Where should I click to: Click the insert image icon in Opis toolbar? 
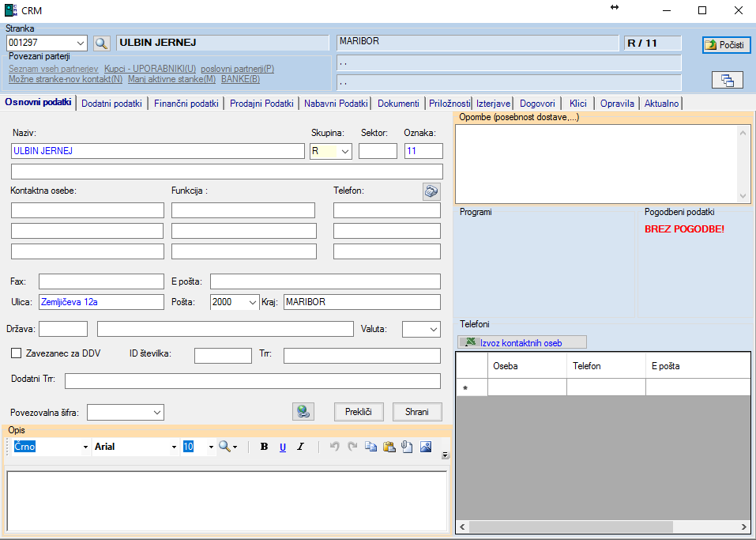426,447
